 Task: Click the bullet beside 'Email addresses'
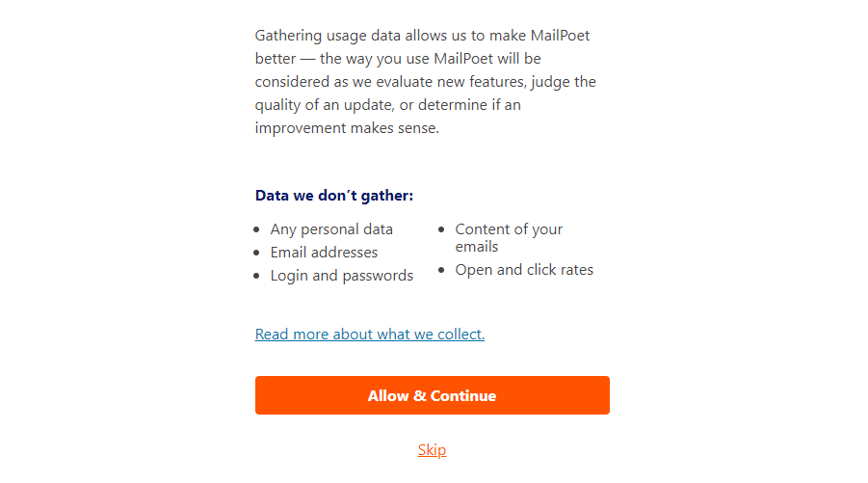coord(257,254)
